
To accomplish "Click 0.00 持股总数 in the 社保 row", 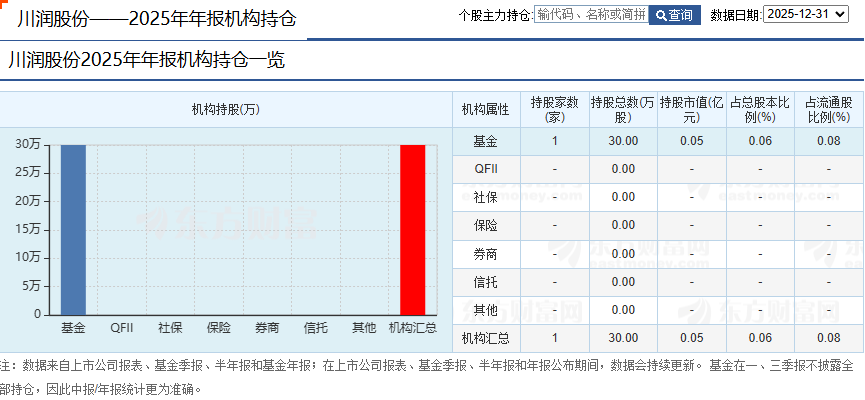I will [623, 197].
